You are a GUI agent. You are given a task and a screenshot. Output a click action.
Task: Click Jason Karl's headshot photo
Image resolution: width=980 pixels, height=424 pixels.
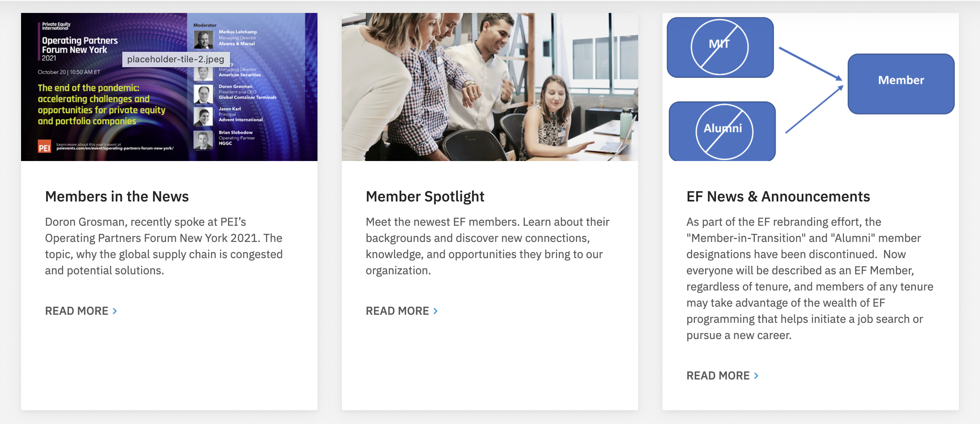[203, 116]
